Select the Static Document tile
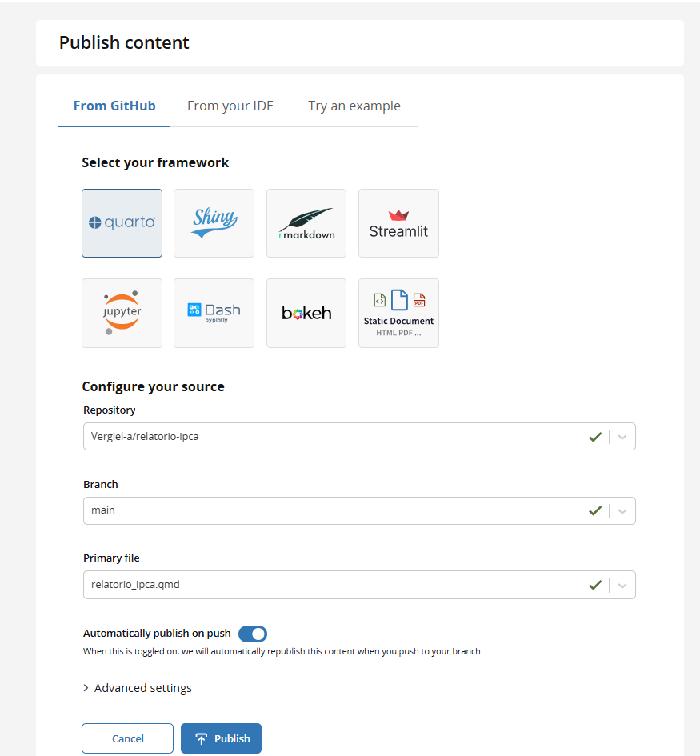 (x=398, y=313)
